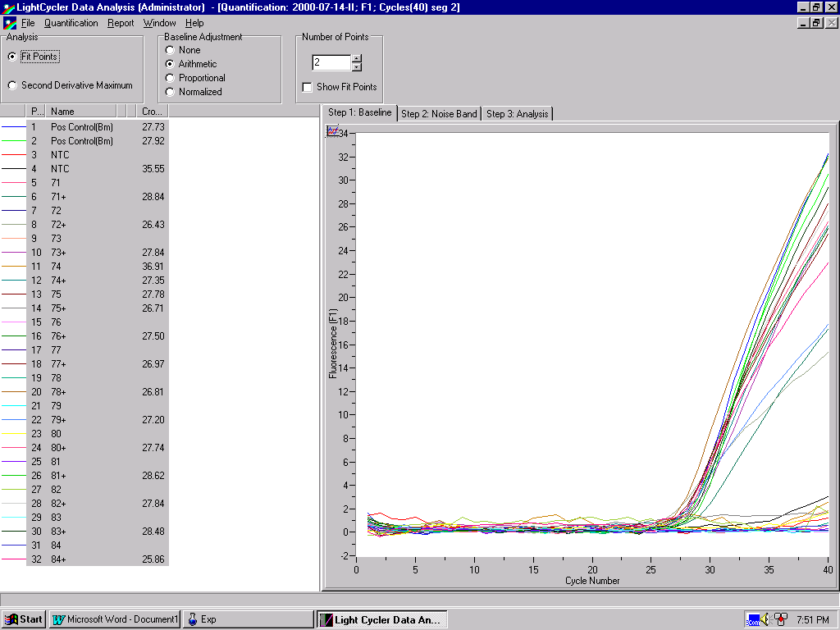Image resolution: width=840 pixels, height=630 pixels.
Task: Open the Quantification menu
Action: coord(71,23)
